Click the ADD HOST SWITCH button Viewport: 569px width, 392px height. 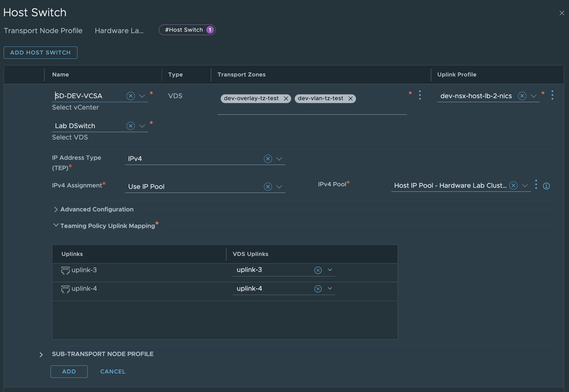tap(41, 52)
